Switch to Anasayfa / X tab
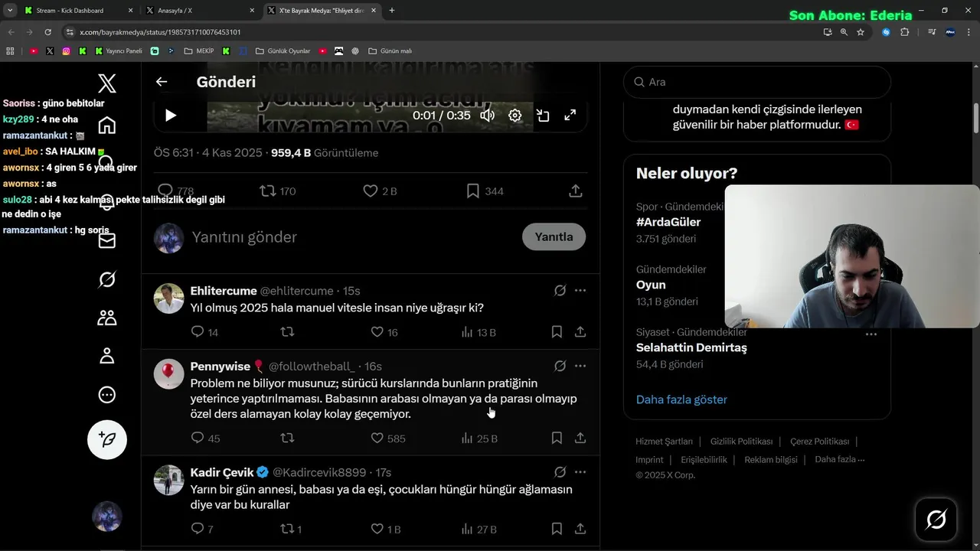Image resolution: width=980 pixels, height=551 pixels. 201,11
